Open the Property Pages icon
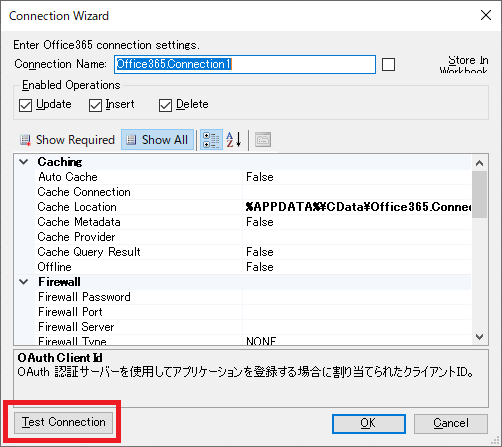The height and width of the screenshot is (447, 502). (263, 140)
